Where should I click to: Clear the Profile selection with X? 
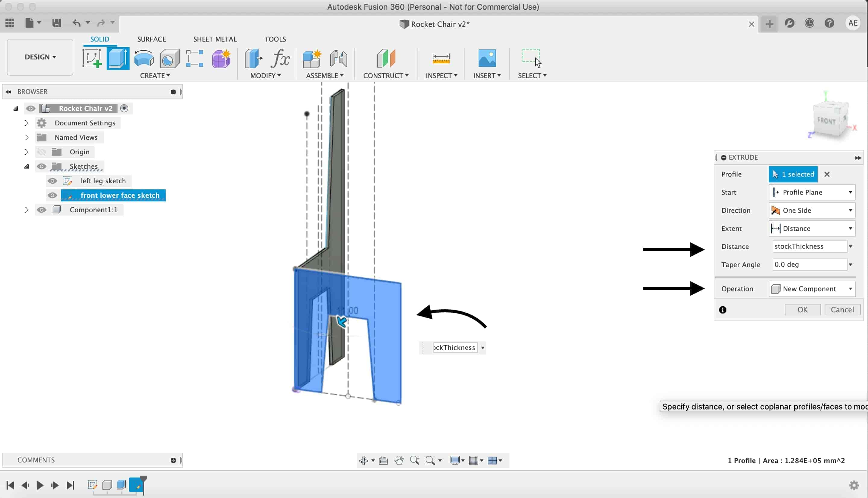(x=827, y=174)
